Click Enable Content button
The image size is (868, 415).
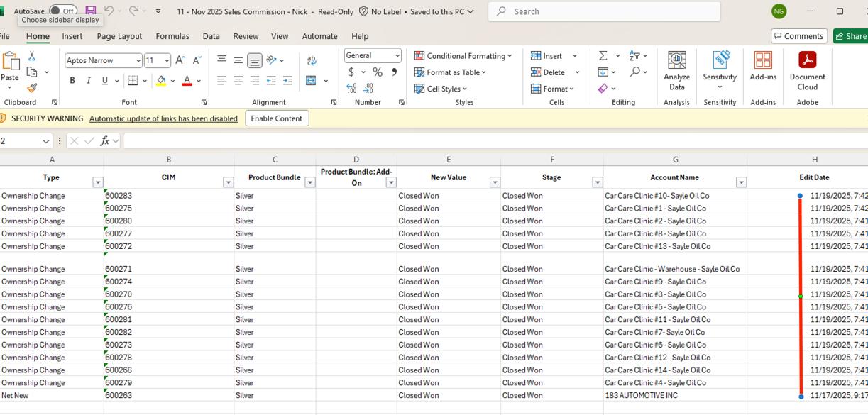click(277, 118)
